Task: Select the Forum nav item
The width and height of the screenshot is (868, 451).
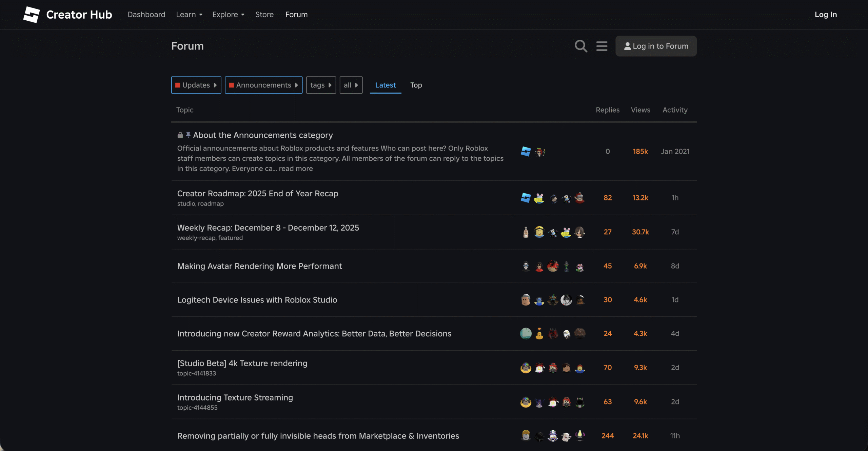Action: 296,15
